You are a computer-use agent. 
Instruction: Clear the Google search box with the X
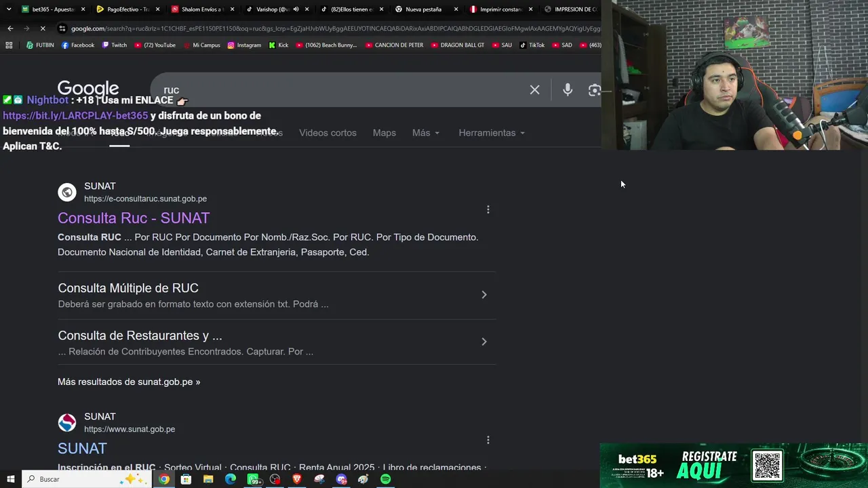[534, 89]
